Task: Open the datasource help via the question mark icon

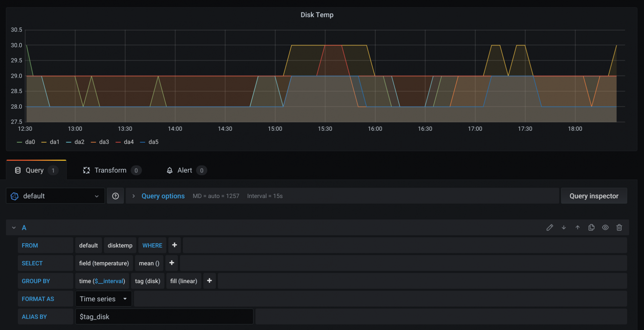Action: click(115, 196)
